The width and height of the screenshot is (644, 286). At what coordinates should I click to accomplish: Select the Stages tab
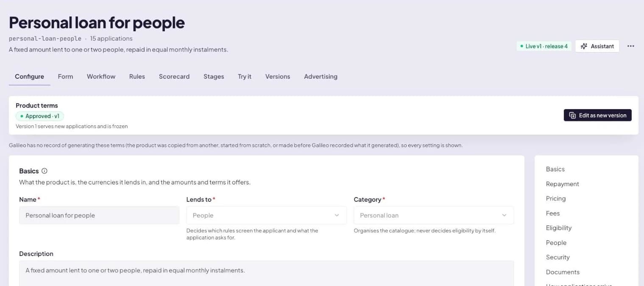214,77
